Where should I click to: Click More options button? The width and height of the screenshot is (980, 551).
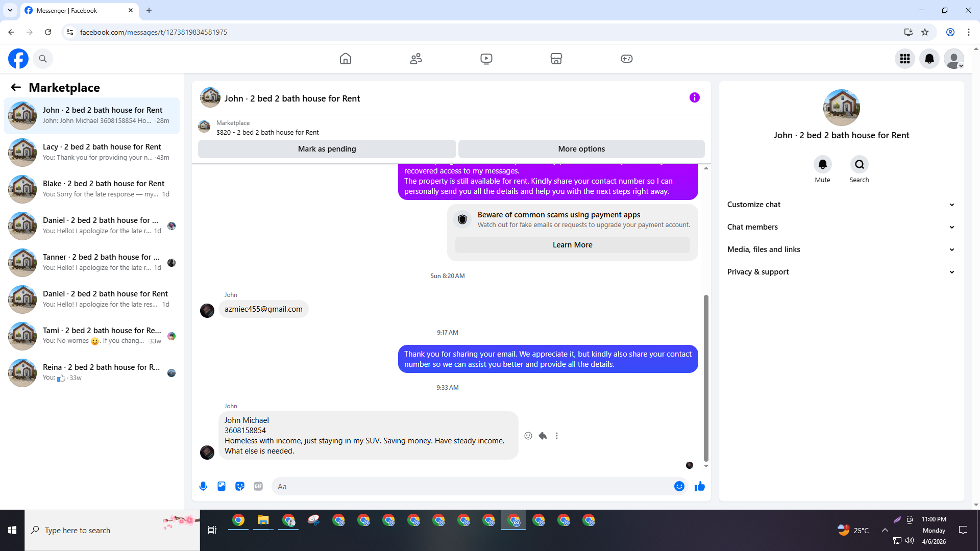pyautogui.click(x=581, y=149)
